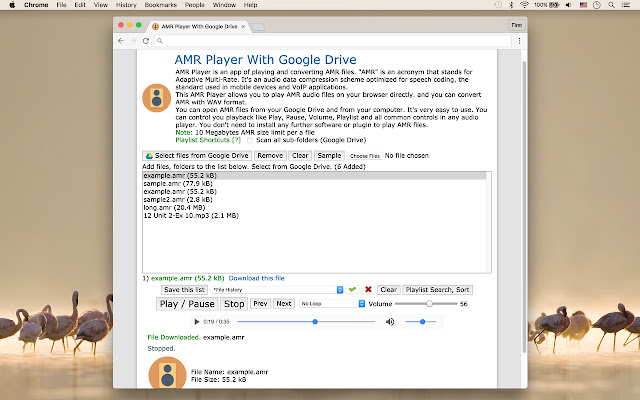Click the Download this file link
Image resolution: width=640 pixels, height=400 pixels.
pos(256,277)
